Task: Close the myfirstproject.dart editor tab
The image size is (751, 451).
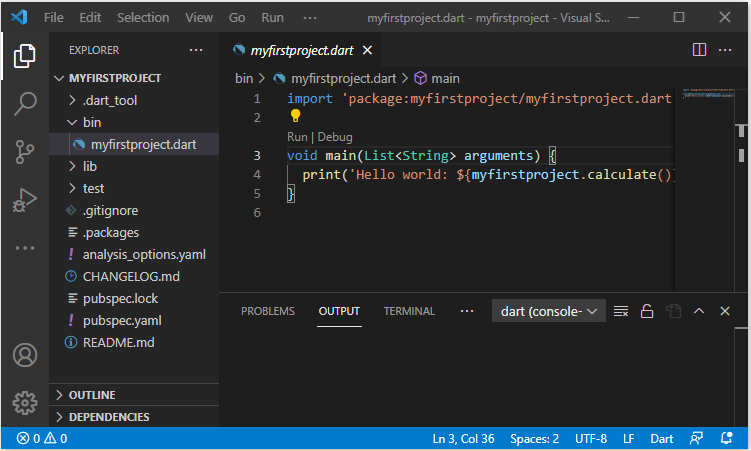Action: [x=367, y=50]
